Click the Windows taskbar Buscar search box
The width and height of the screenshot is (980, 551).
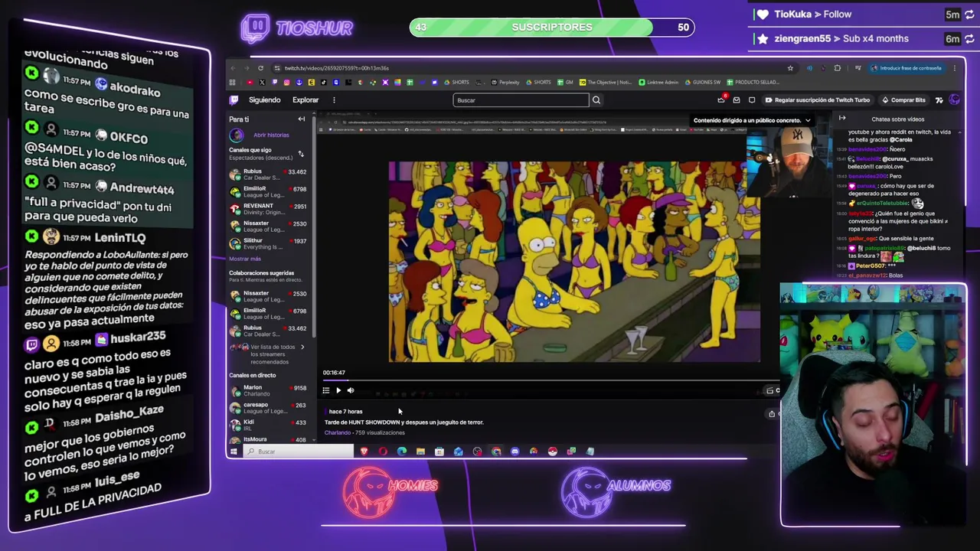pos(299,452)
